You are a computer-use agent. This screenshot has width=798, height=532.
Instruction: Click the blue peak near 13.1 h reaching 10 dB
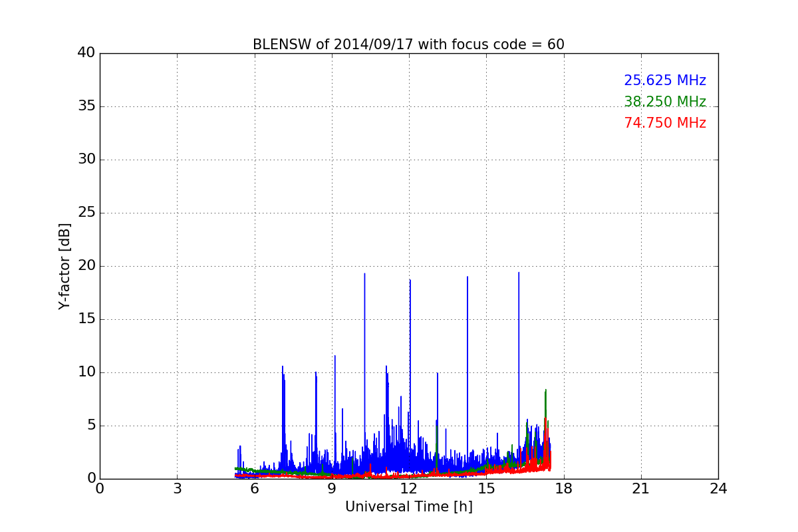(438, 373)
